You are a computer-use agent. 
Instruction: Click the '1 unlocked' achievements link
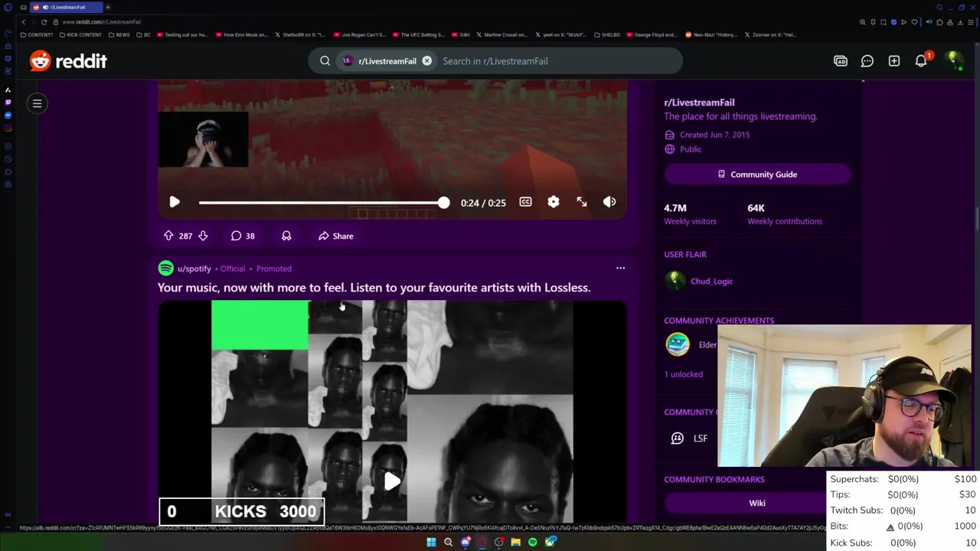pyautogui.click(x=683, y=374)
